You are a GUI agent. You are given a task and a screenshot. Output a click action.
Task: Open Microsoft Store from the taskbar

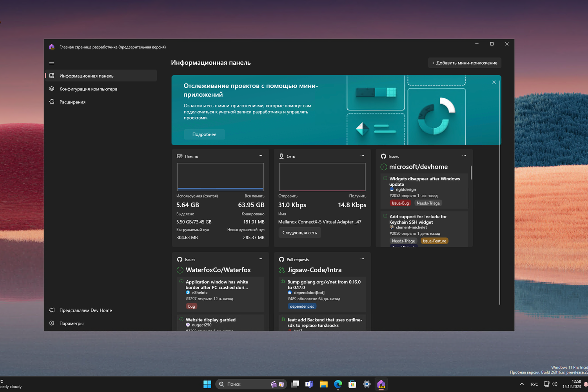(x=352, y=384)
